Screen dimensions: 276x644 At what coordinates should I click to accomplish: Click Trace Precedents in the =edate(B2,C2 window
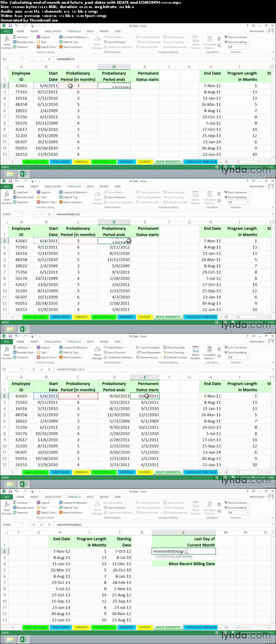[x=148, y=37]
